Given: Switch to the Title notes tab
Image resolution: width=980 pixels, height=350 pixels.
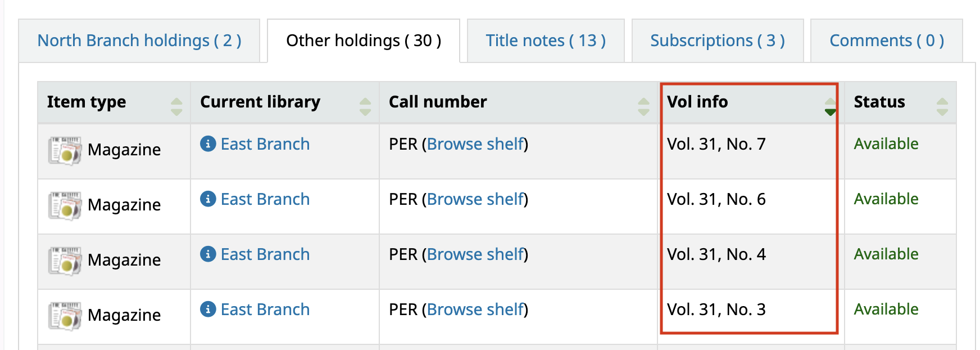Looking at the screenshot, I should tap(546, 41).
